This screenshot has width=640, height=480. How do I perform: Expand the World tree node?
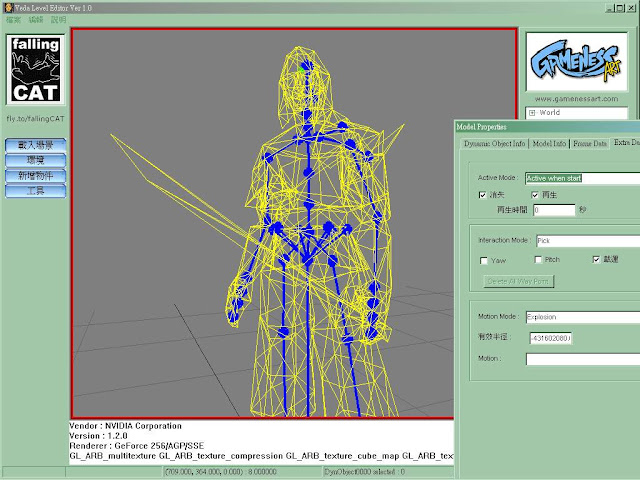[x=532, y=113]
